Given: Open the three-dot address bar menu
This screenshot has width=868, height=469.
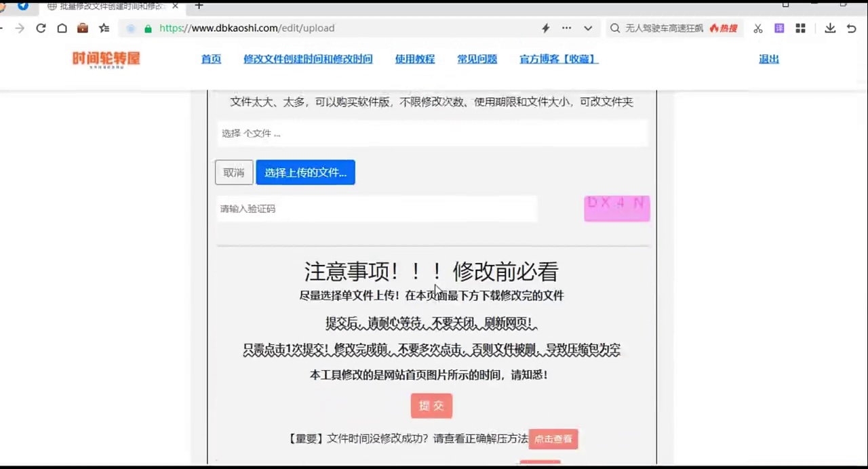Looking at the screenshot, I should (x=567, y=28).
